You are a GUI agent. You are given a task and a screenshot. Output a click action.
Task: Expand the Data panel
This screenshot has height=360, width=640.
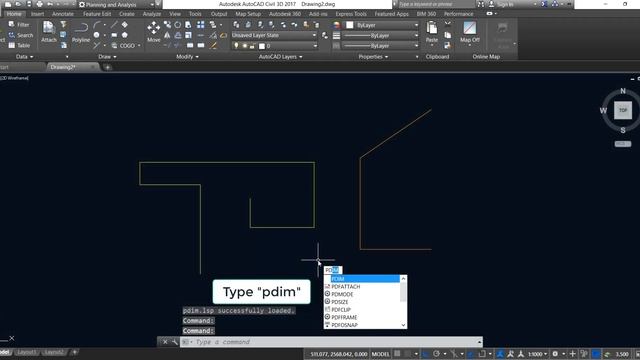click(24, 57)
